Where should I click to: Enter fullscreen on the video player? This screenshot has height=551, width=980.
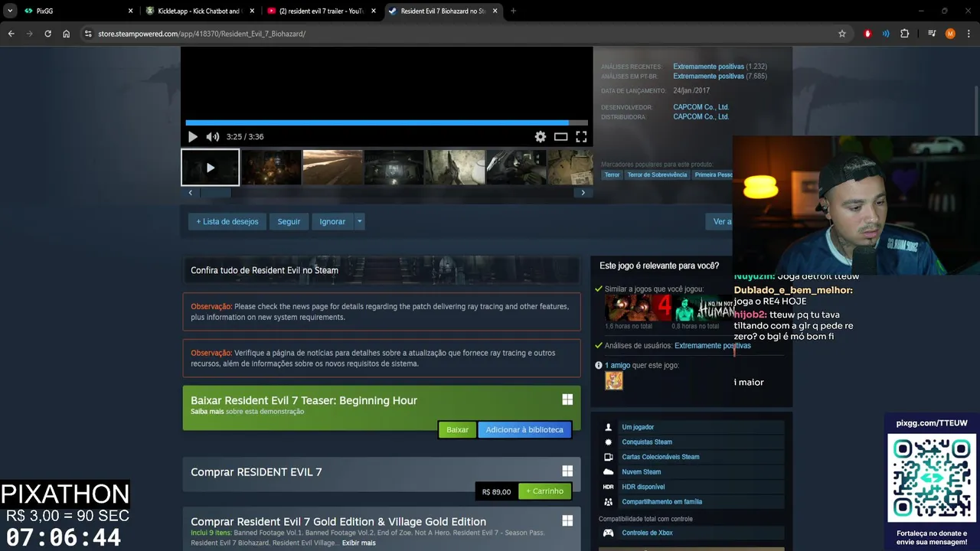(581, 137)
